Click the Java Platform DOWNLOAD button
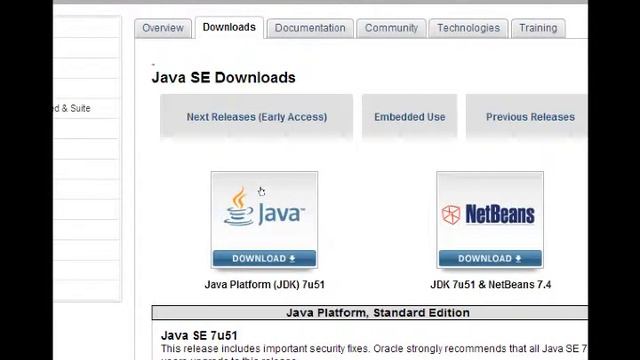The image size is (640, 360). pyautogui.click(x=264, y=258)
